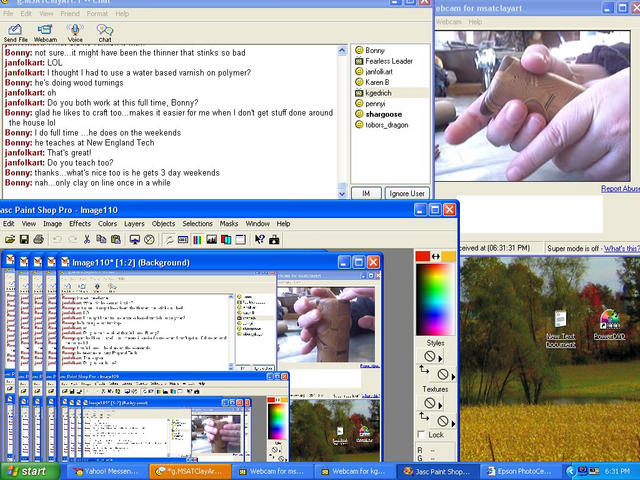Save image with the floppy disk icon
640x480 pixels.
(x=24, y=240)
